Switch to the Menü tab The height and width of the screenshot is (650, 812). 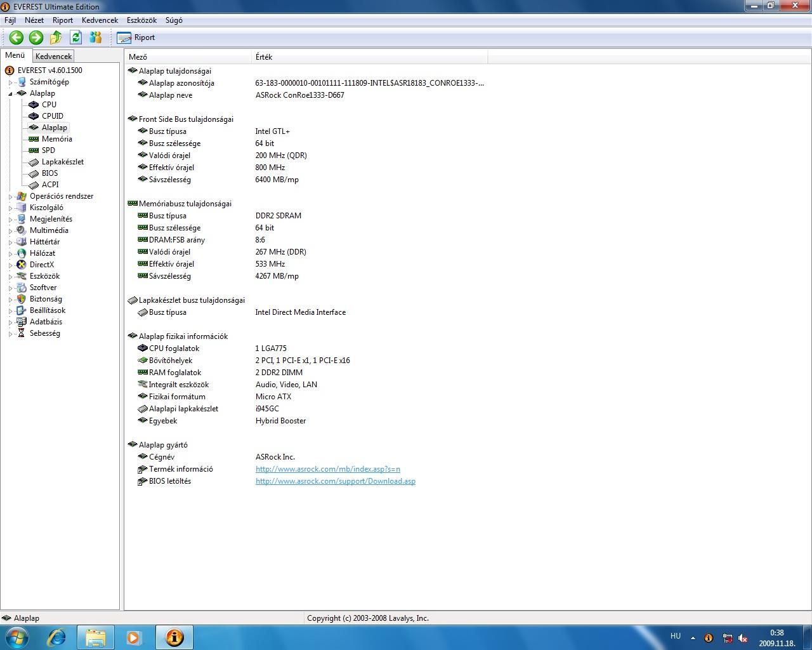point(15,55)
